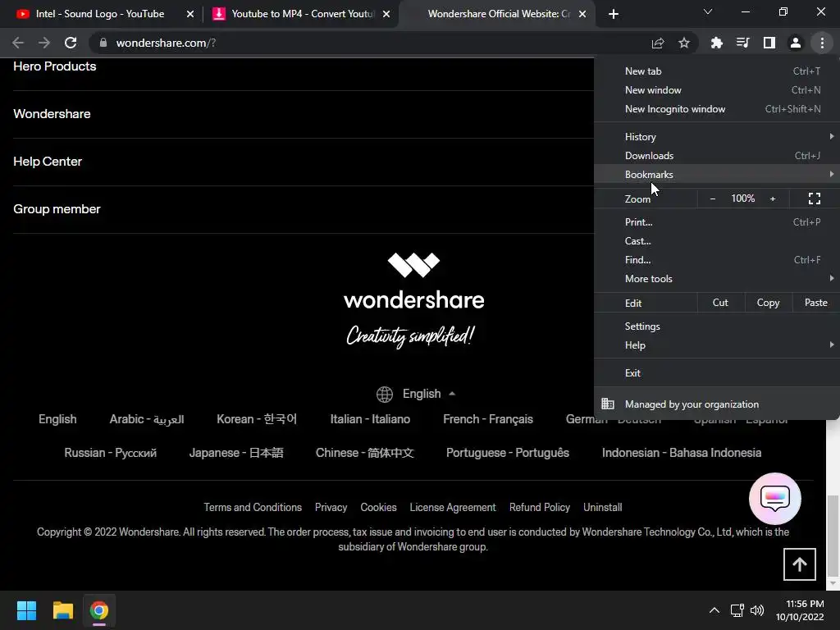Viewport: 840px width, 630px height.
Task: Select Portuguese - Português language link
Action: pos(508,453)
